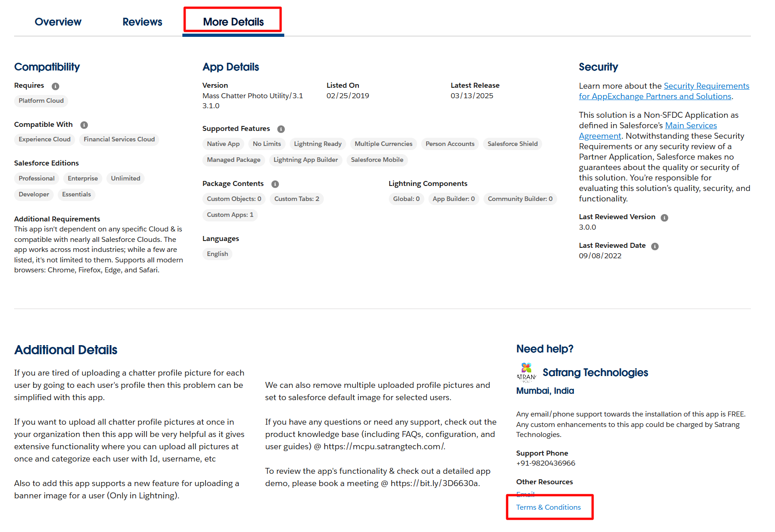Screen dimensions: 775x532
Task: Click the Person Accounts tag
Action: 450,144
